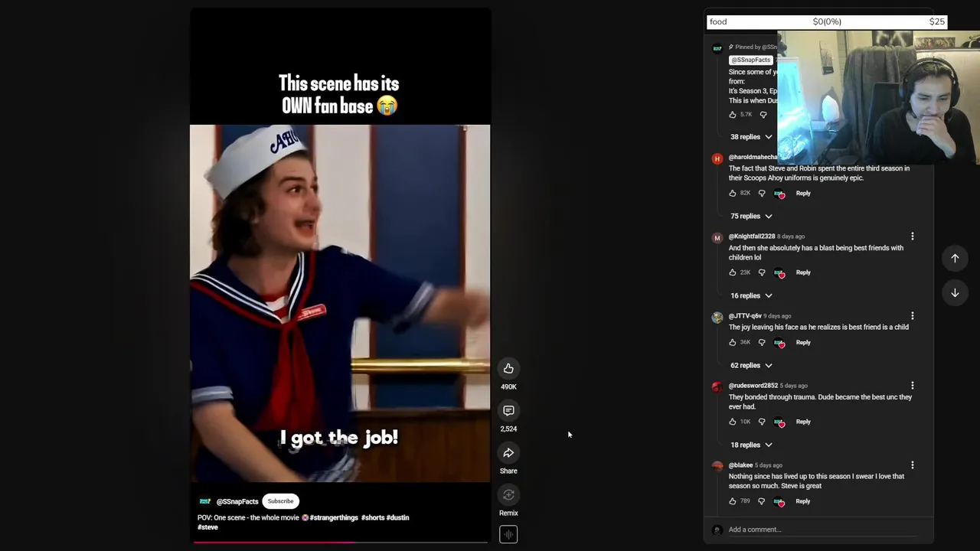The width and height of the screenshot is (980, 551).
Task: Like the pinned comment with 5.7K likes
Action: 733,115
